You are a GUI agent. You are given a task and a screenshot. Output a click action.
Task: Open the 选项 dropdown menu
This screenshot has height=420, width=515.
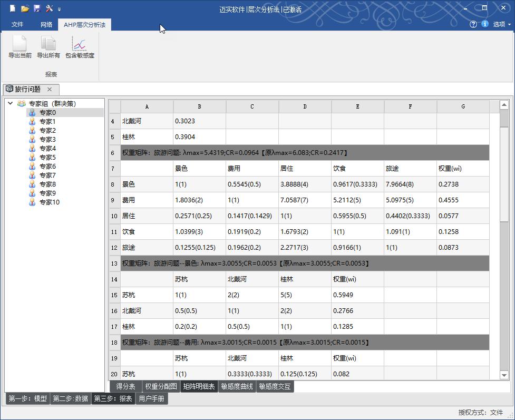[501, 24]
